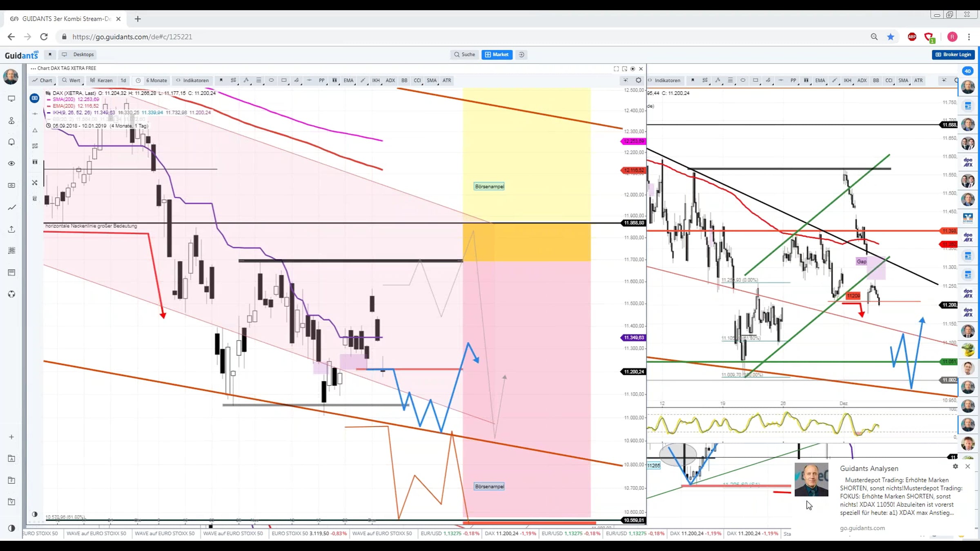Toggle IKH indicator in left chart toolbar

tap(376, 80)
